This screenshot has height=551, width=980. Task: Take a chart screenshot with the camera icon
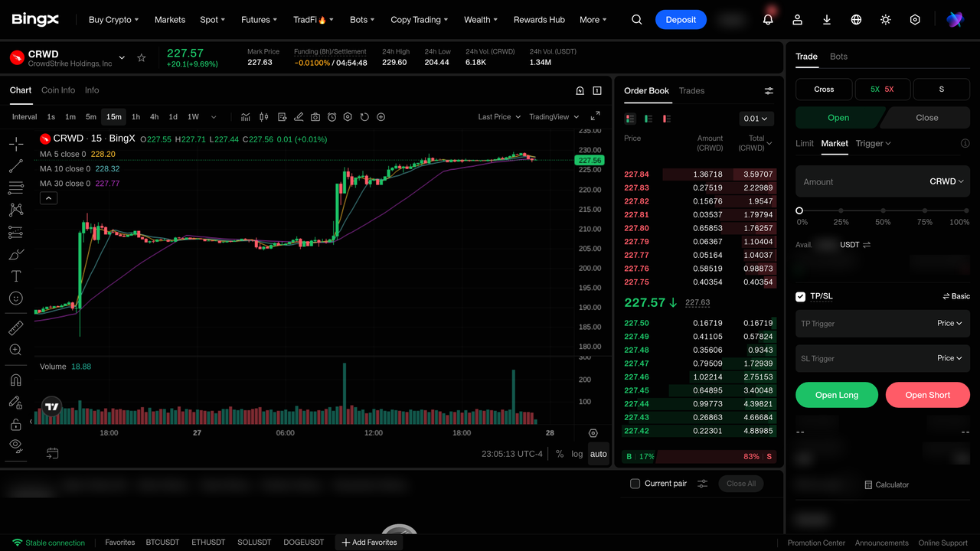point(315,117)
